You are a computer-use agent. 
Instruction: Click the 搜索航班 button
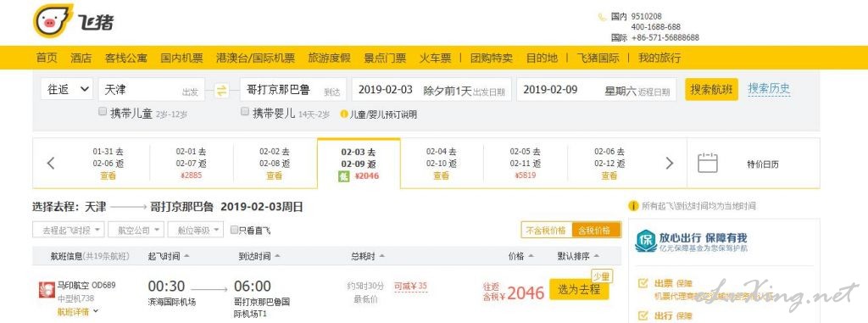[x=712, y=89]
